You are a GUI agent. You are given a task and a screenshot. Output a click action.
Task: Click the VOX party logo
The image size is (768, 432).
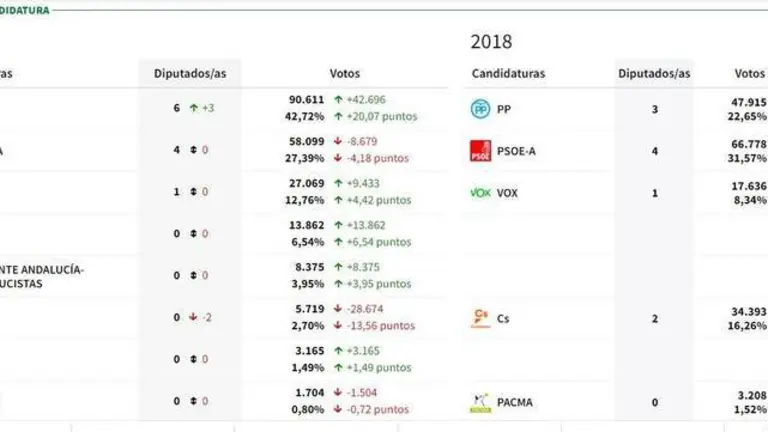click(x=480, y=193)
